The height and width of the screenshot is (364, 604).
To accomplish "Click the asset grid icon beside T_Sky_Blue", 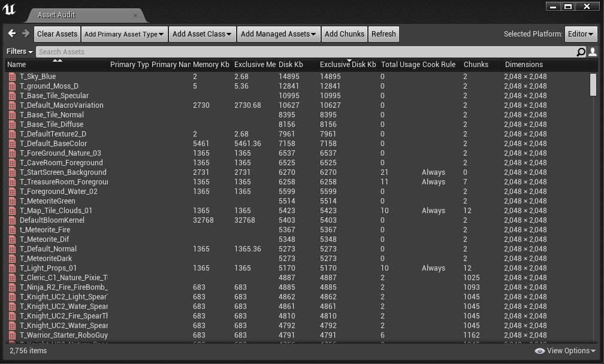I will click(x=13, y=77).
